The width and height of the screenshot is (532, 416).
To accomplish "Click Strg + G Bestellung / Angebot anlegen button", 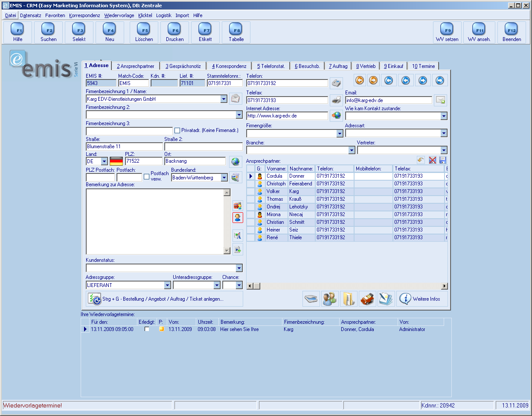I will 164,299.
